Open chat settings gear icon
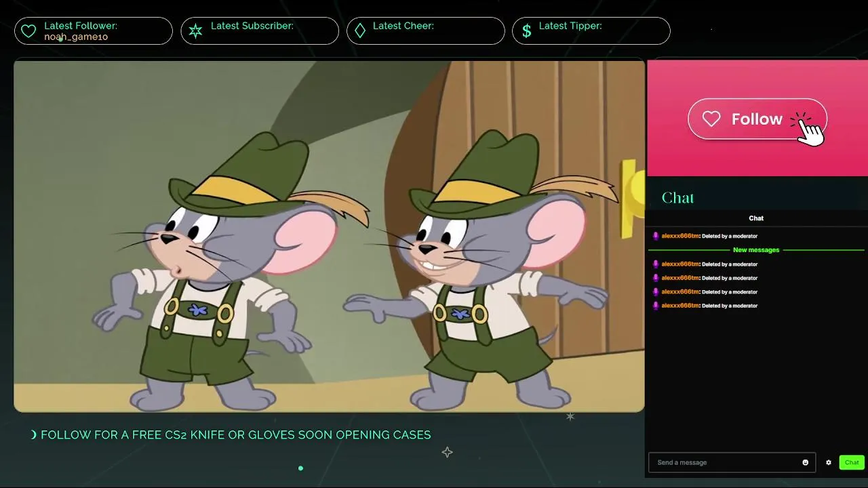 point(828,462)
